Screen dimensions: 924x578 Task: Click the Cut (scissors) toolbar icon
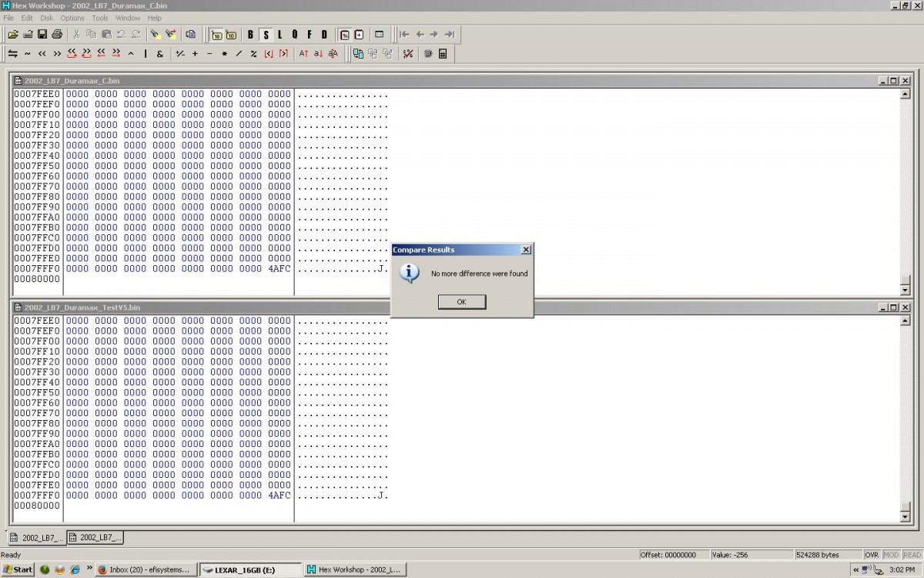coord(76,34)
